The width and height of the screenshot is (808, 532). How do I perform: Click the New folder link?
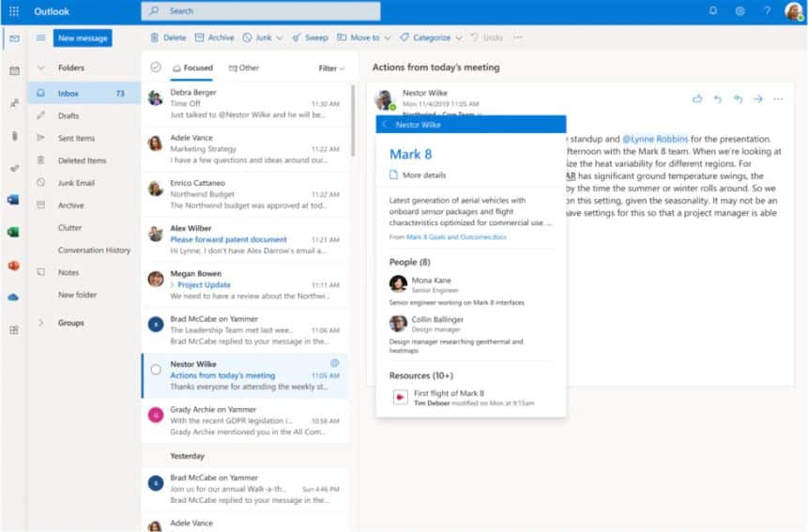77,295
